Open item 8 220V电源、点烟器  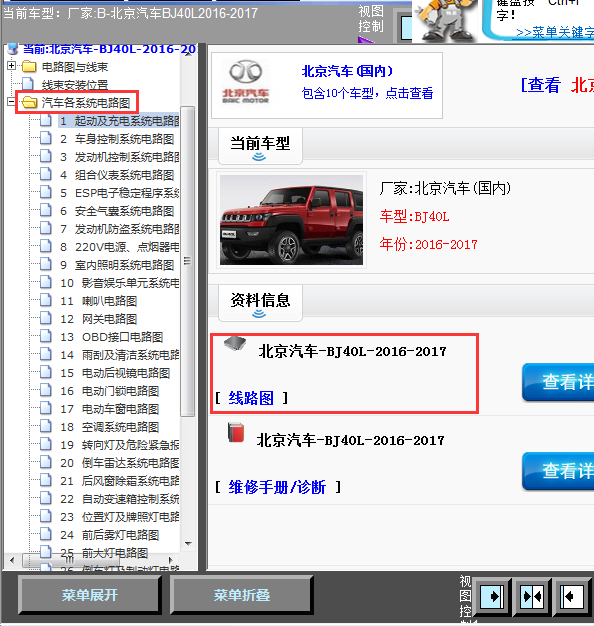120,247
